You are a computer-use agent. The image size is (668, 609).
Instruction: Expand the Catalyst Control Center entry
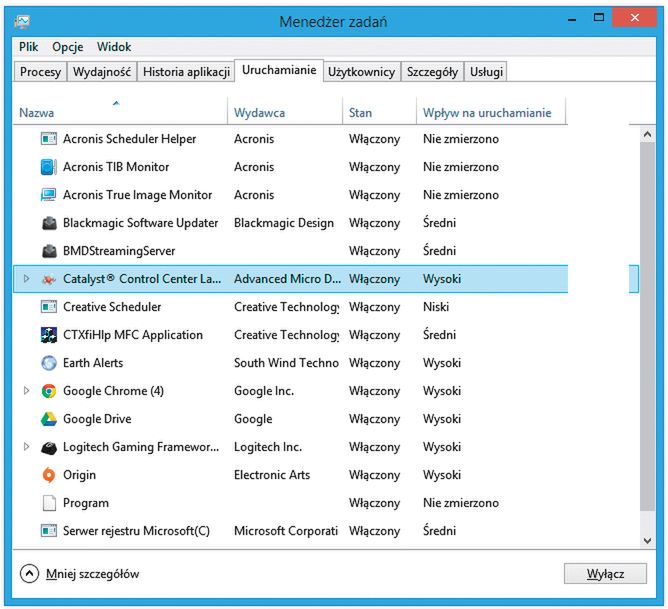point(26,279)
